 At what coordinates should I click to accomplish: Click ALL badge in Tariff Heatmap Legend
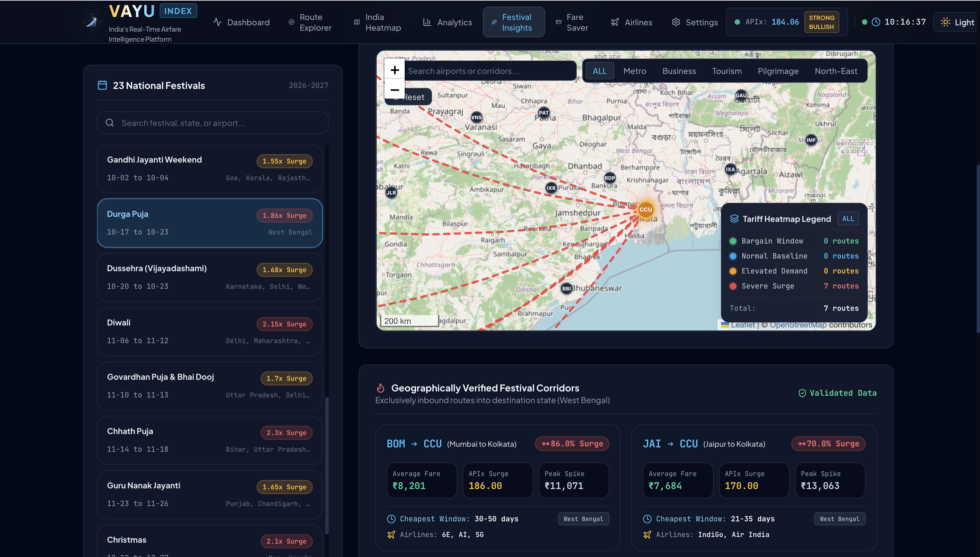[848, 219]
